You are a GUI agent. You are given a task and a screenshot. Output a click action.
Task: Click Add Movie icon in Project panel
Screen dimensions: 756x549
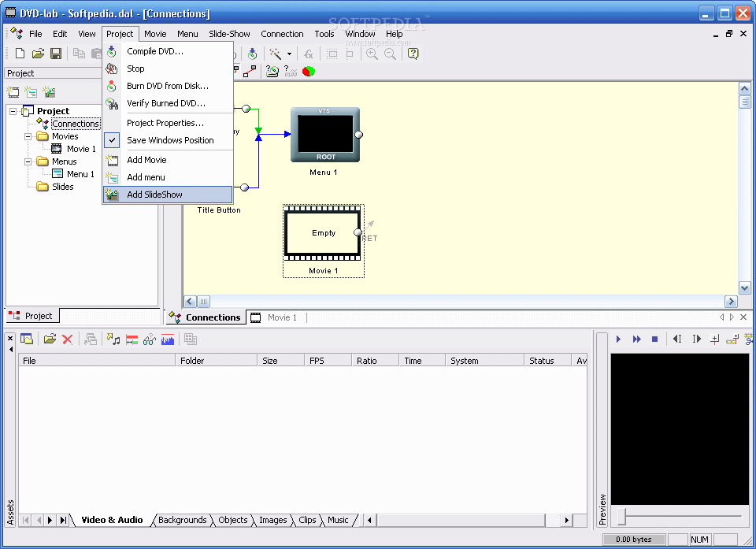pyautogui.click(x=13, y=91)
